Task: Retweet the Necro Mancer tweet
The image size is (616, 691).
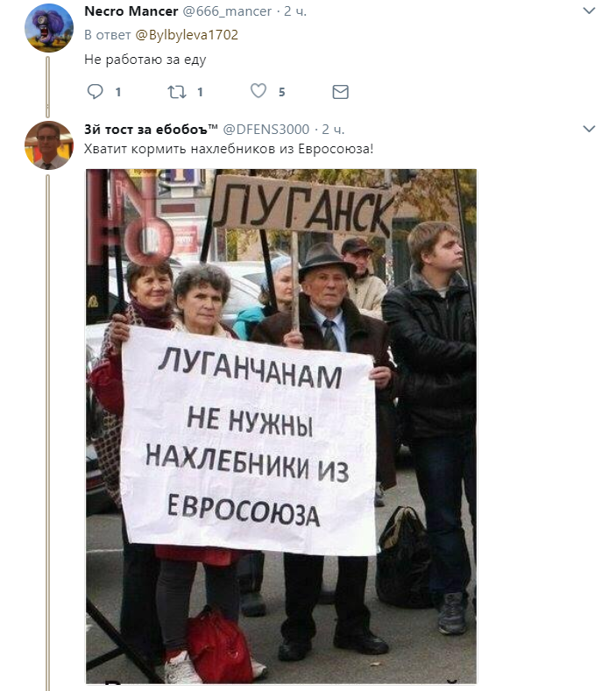Action: pos(177,92)
